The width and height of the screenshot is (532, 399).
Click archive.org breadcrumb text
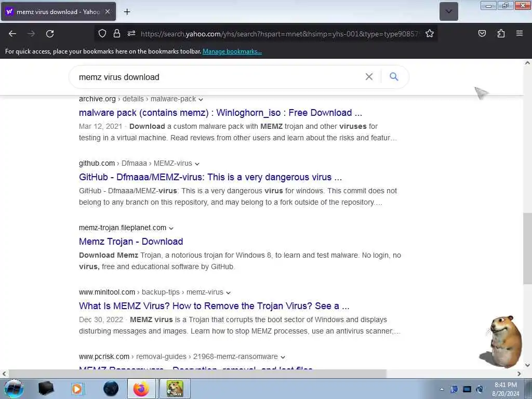tap(97, 99)
